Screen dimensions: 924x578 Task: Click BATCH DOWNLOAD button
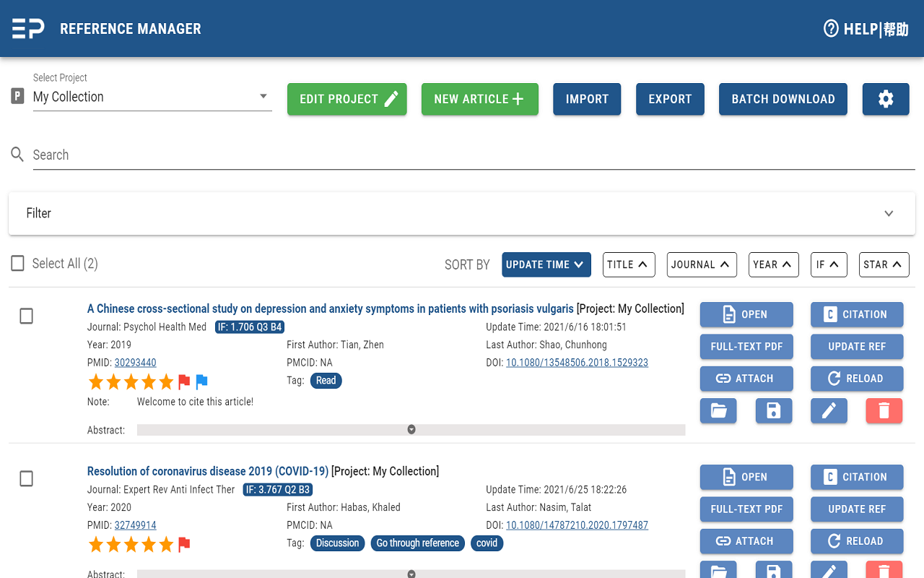tap(783, 99)
